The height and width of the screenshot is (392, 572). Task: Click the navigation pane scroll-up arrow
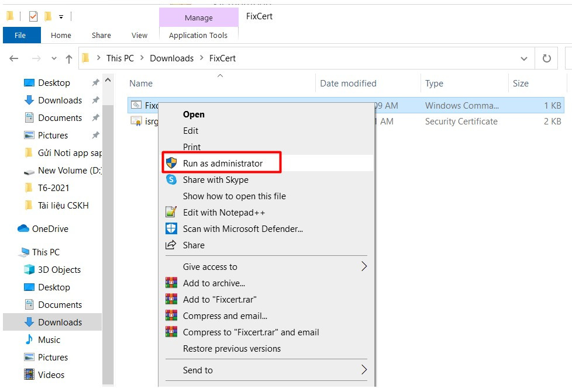tap(108, 80)
